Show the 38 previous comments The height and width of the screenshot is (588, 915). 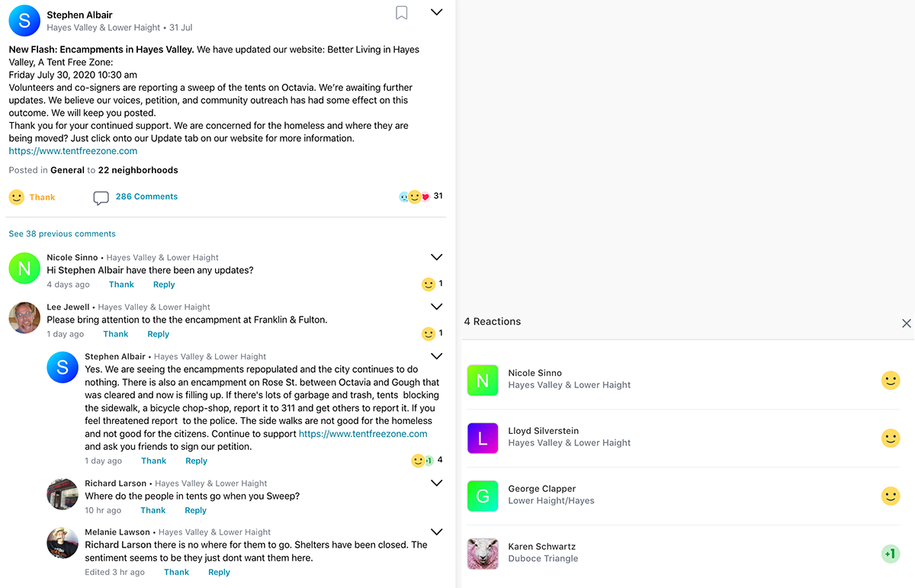click(x=63, y=233)
